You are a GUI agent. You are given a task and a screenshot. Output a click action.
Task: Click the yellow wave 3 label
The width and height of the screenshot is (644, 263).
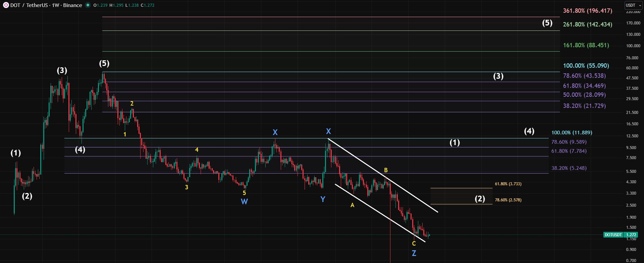[x=186, y=187]
